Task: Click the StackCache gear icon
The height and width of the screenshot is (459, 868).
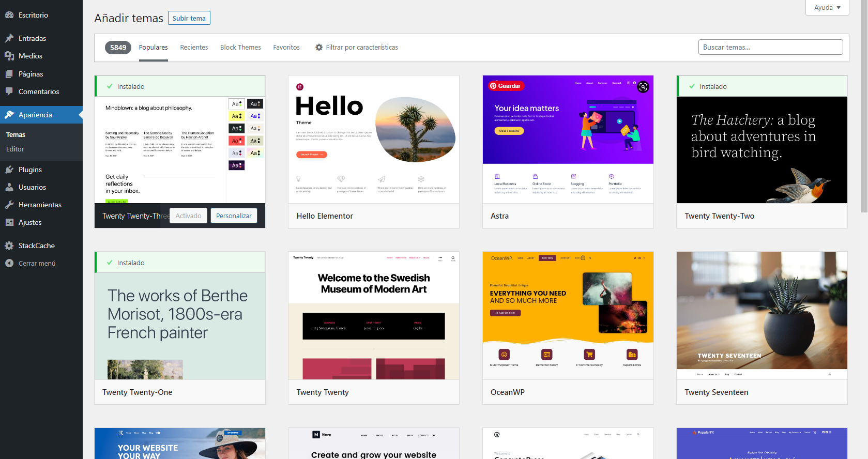Action: point(9,246)
